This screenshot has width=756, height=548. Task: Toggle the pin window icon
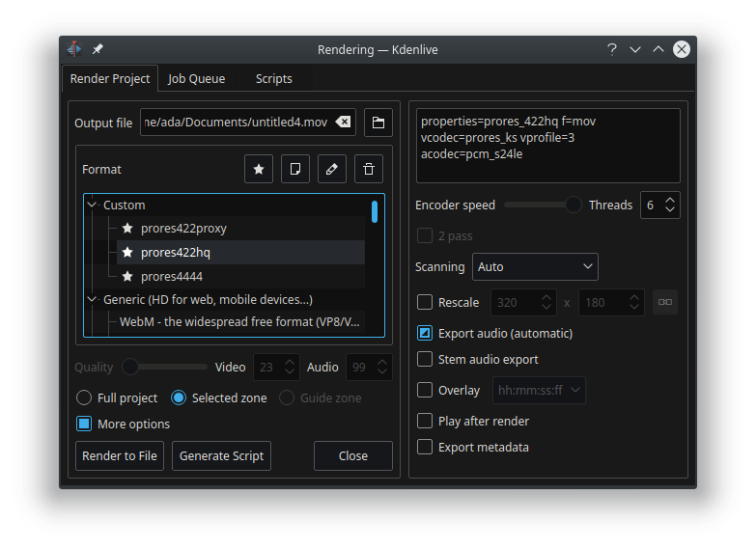98,49
